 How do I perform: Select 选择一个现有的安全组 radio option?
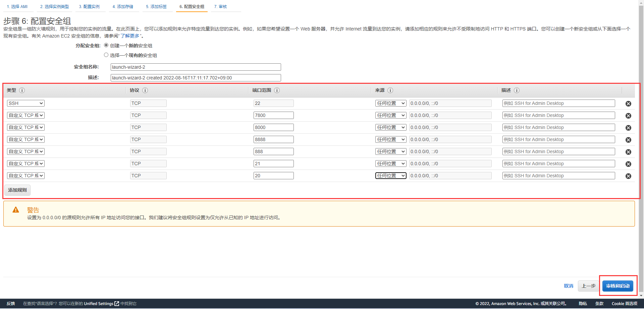point(106,55)
